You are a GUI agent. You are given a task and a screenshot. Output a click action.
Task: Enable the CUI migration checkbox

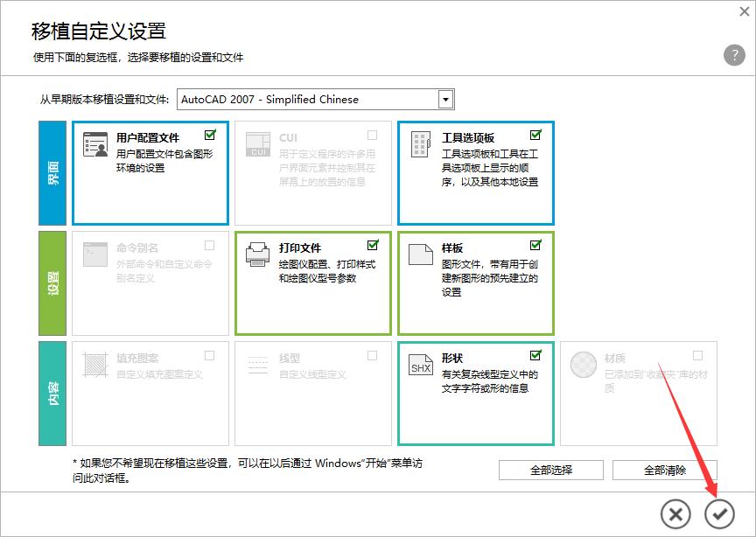[372, 133]
